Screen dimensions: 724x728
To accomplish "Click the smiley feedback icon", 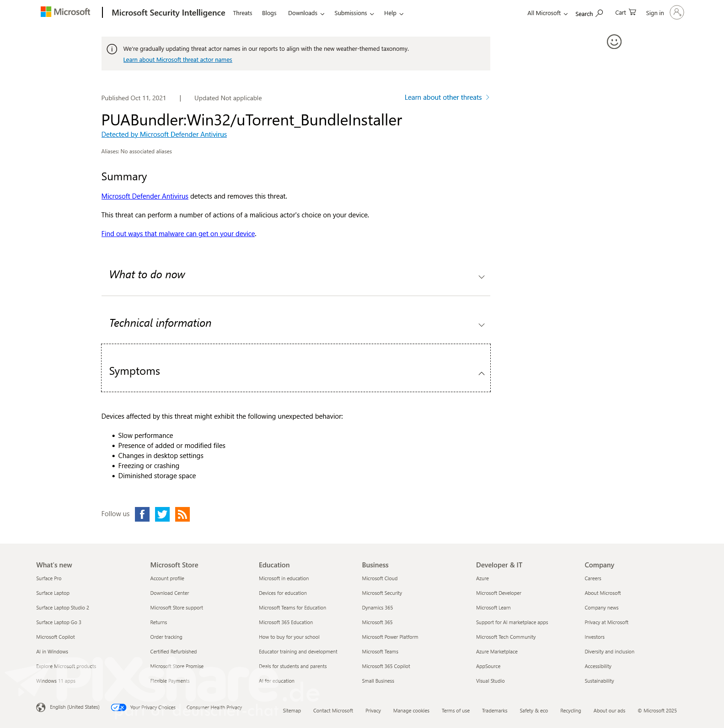I will click(614, 42).
